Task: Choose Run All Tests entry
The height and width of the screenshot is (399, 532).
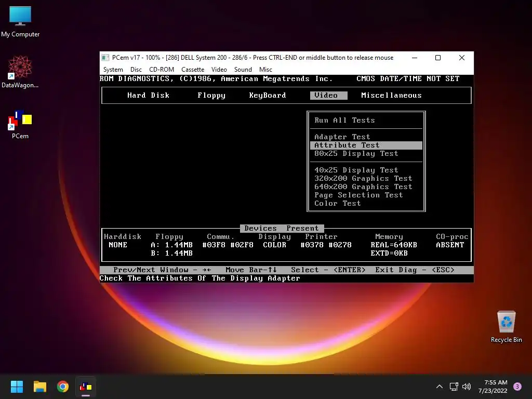Action: pyautogui.click(x=344, y=120)
